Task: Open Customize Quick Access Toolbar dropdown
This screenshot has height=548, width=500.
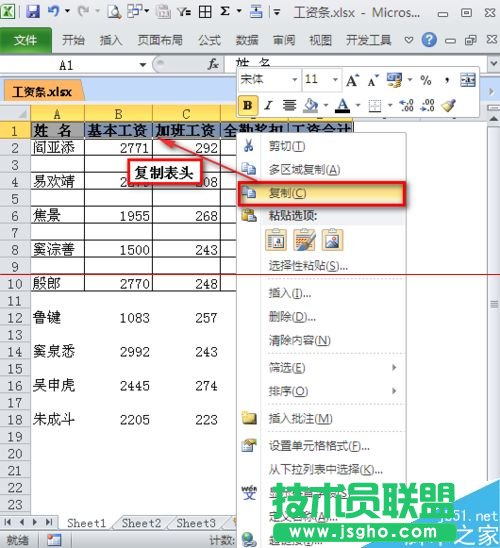Action: [277, 13]
